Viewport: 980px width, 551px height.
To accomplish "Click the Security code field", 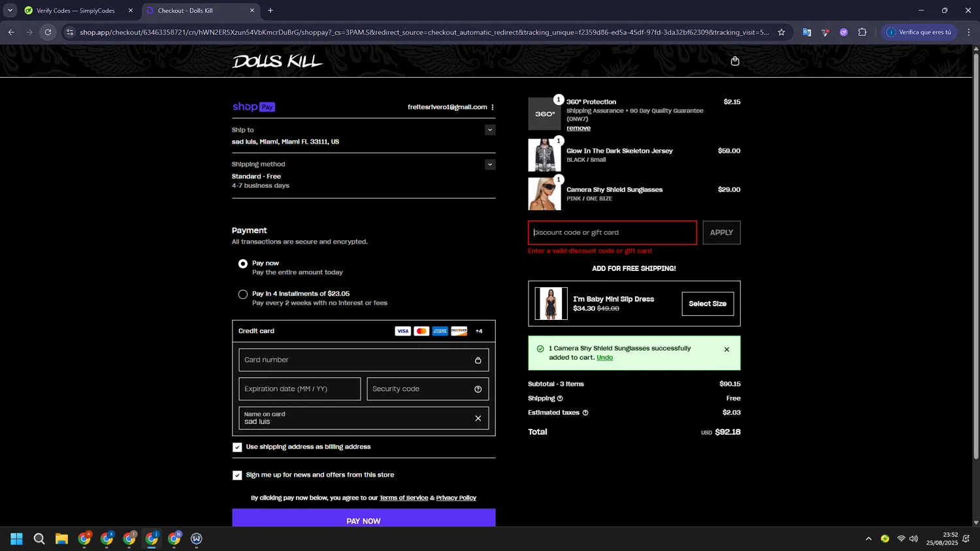I will click(x=427, y=389).
